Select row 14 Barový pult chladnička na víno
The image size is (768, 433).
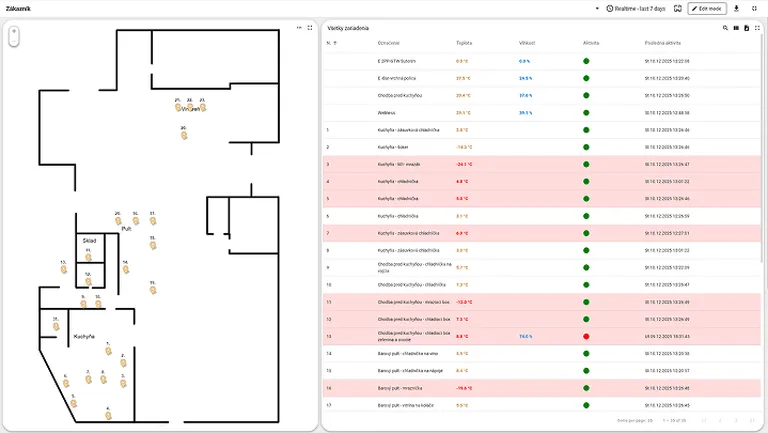[542, 353]
